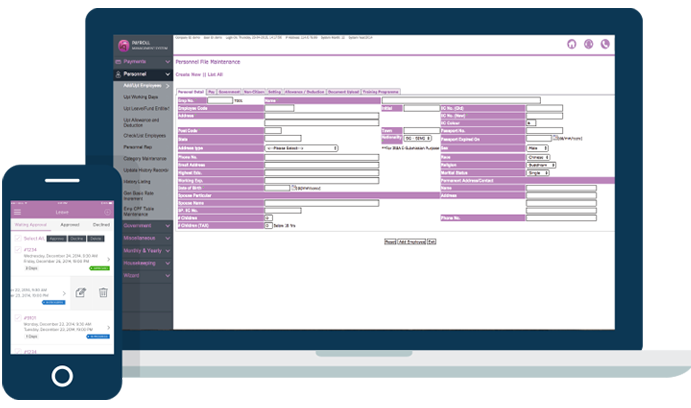
Task: Open the Race dropdown showing Chinese
Action: [x=540, y=156]
